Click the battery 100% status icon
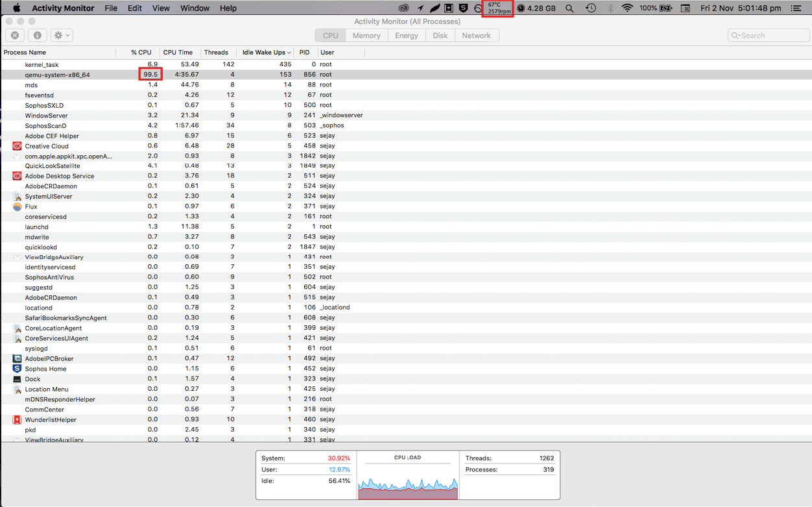Viewport: 812px width, 507px height. (x=656, y=8)
